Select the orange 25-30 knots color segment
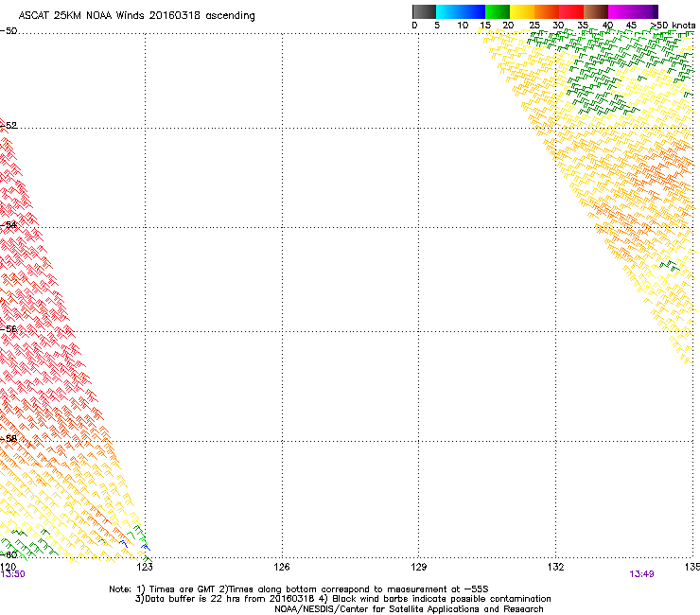The image size is (700, 615). 547,11
